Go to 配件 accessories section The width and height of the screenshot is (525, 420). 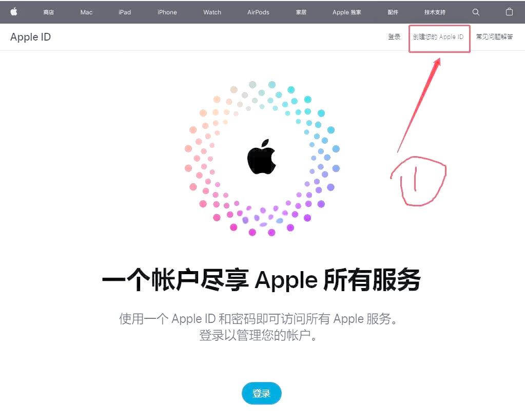click(x=393, y=12)
